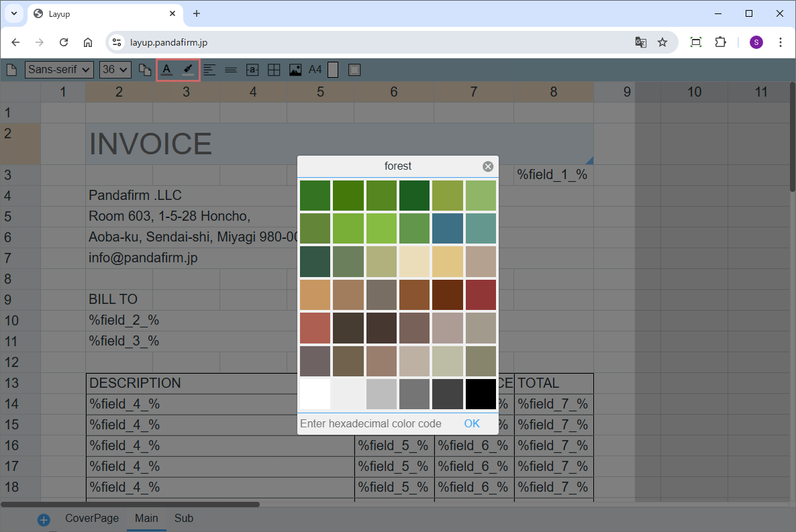Select the text color tool
Viewport: 796px width, 532px height.
(166, 70)
